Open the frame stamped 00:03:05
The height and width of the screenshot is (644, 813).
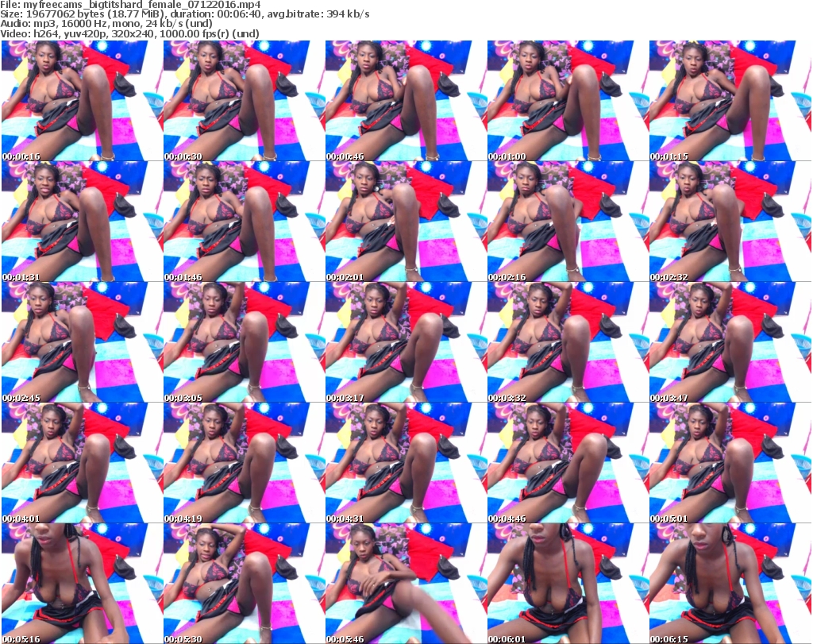click(244, 342)
